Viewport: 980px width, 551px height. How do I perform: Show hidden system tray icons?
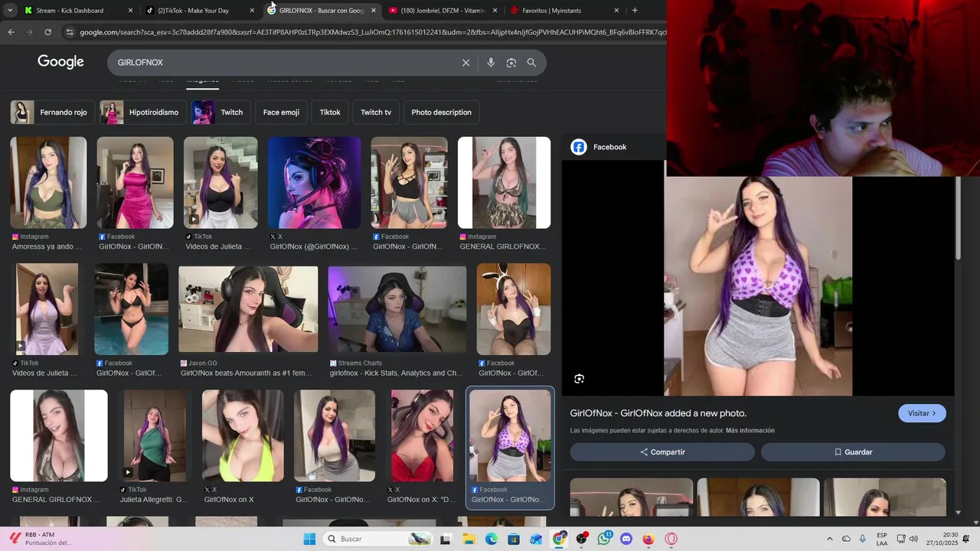pyautogui.click(x=829, y=539)
